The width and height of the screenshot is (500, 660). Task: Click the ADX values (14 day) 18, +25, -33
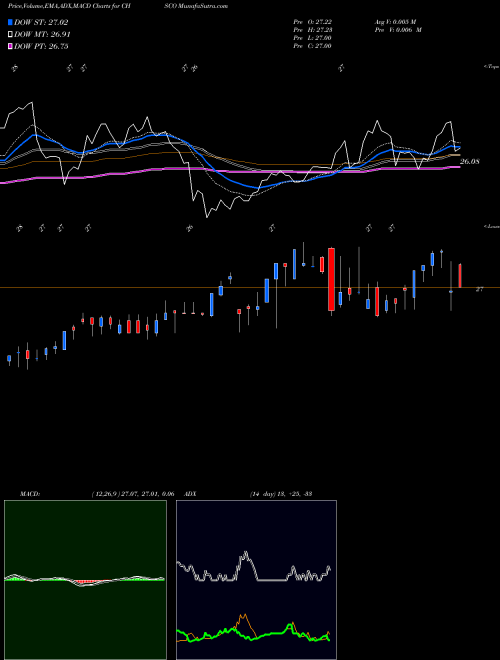280,494
